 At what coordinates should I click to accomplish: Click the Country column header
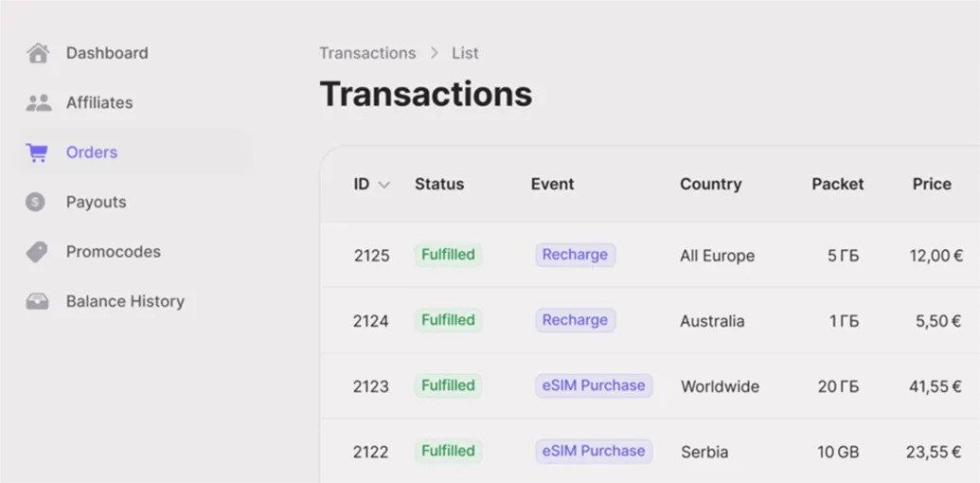pos(710,184)
